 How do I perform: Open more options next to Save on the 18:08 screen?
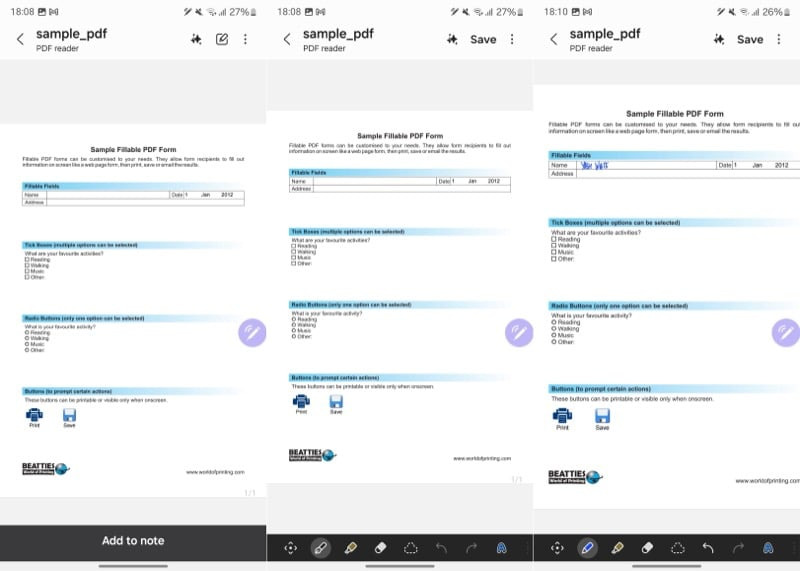pyautogui.click(x=512, y=39)
